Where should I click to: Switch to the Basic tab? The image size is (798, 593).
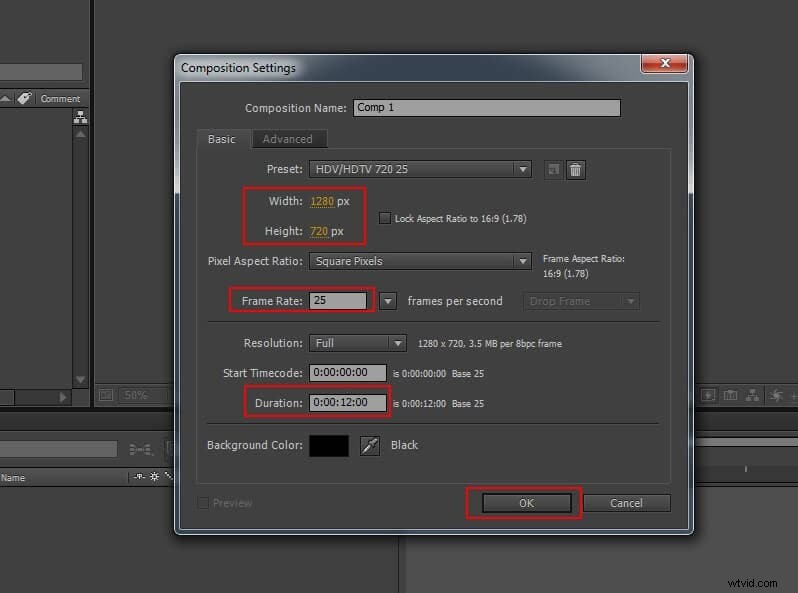click(x=222, y=139)
